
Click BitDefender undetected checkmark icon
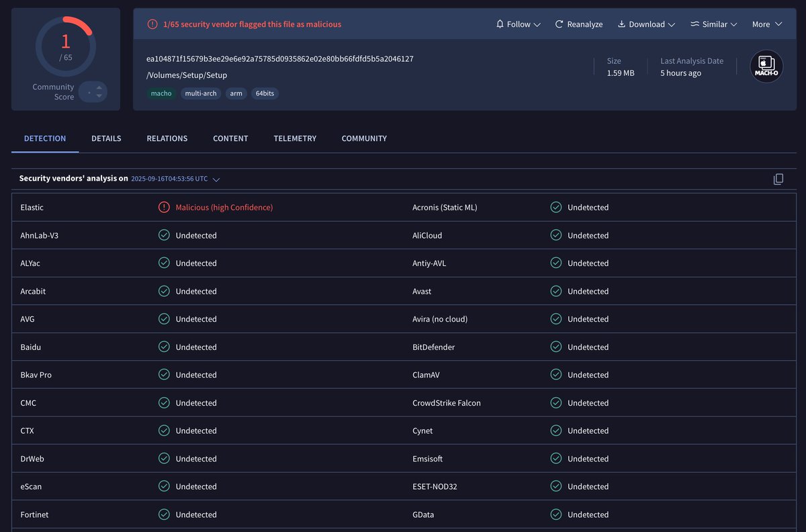pos(555,347)
